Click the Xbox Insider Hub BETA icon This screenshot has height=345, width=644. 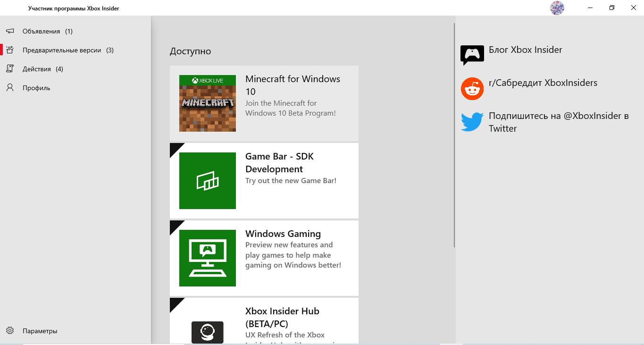208,332
